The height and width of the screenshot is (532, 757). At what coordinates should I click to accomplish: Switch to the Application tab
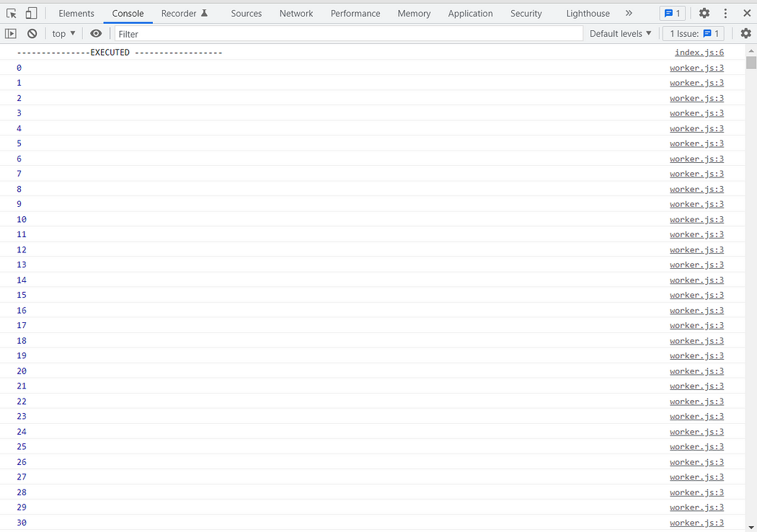tap(470, 14)
